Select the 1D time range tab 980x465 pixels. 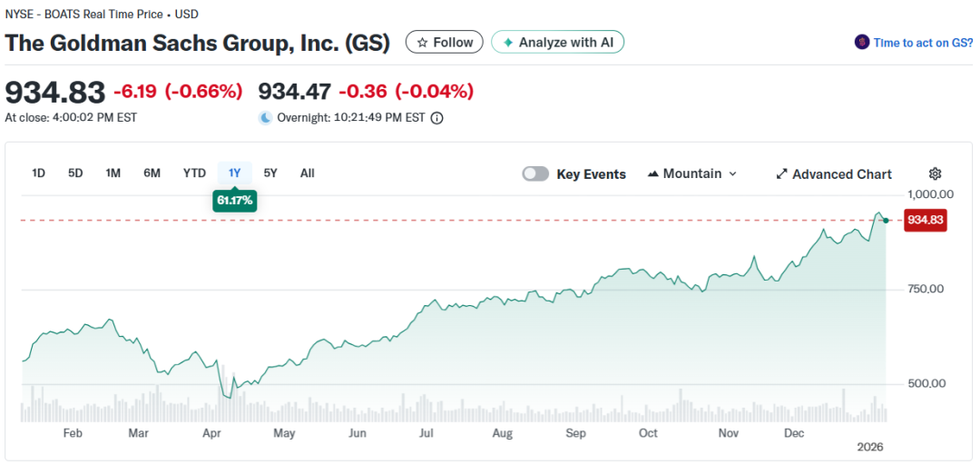coord(39,173)
